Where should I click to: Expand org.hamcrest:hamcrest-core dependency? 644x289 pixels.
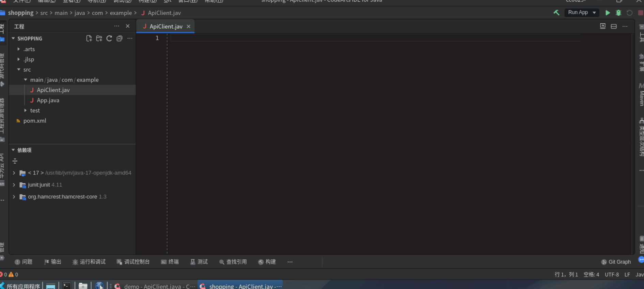coord(14,197)
